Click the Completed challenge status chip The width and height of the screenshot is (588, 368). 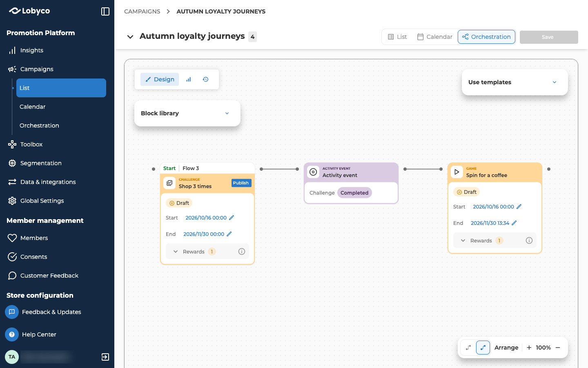point(354,193)
